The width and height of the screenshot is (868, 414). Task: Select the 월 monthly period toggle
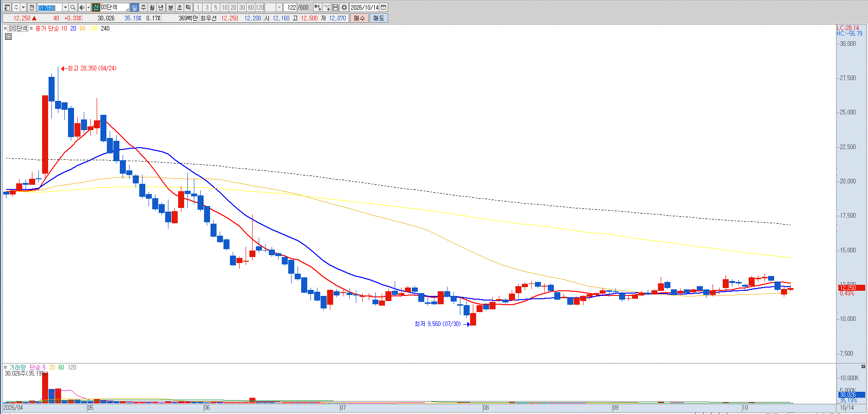[152, 7]
